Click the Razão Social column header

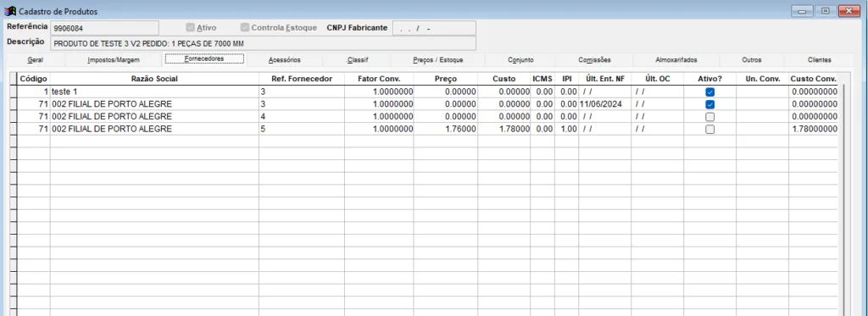pyautogui.click(x=154, y=79)
